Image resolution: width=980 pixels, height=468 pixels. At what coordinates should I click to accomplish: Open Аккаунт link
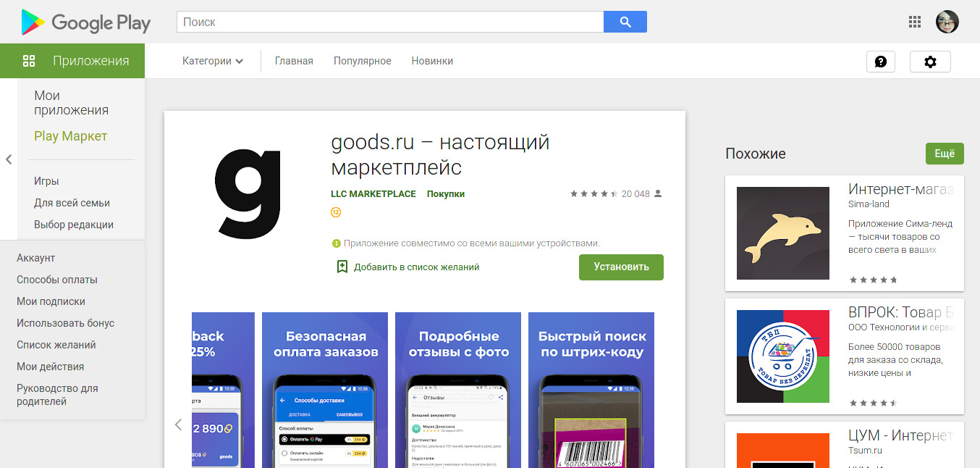pyautogui.click(x=36, y=258)
